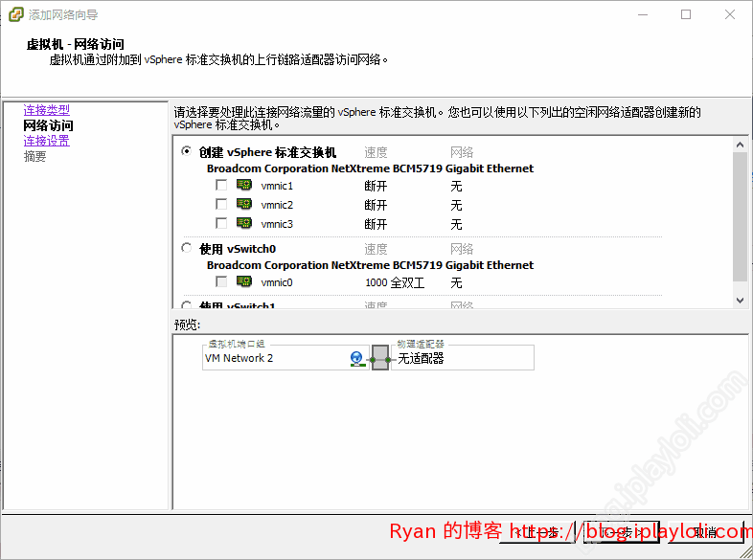
Task: Click the virtual switch box in preview
Action: pyautogui.click(x=380, y=358)
